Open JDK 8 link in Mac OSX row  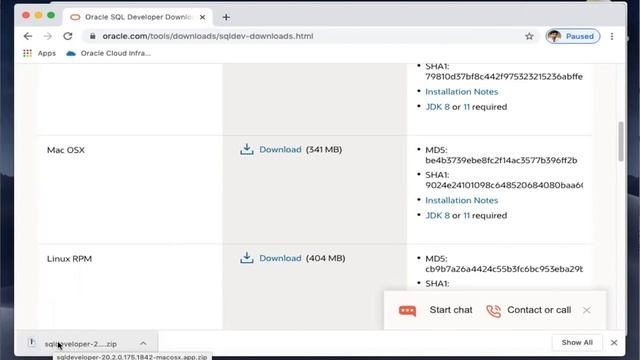438,216
